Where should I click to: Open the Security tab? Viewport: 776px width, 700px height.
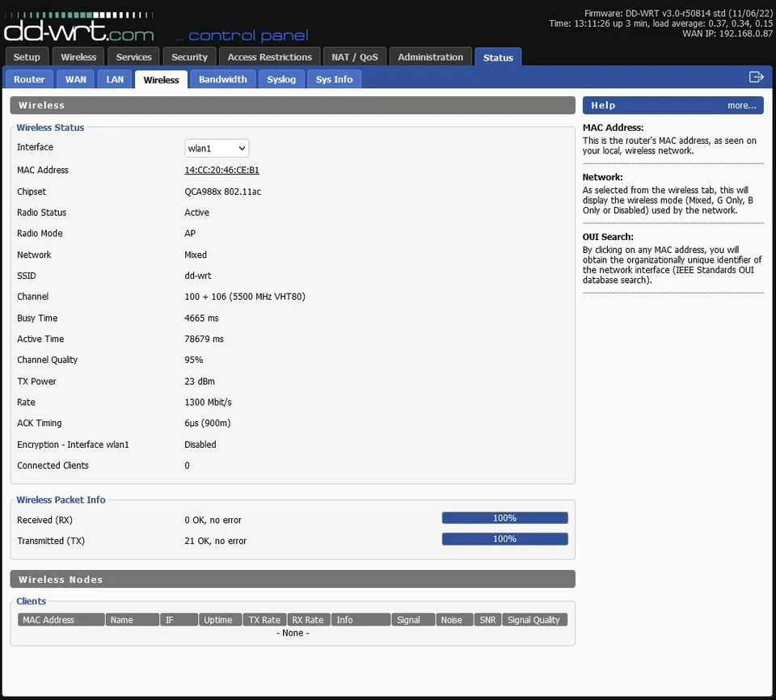190,57
